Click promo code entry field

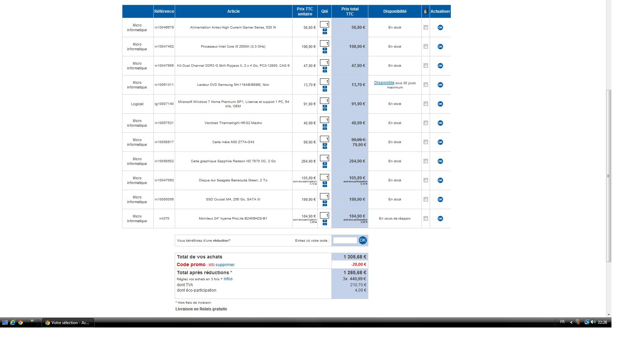[x=345, y=240]
